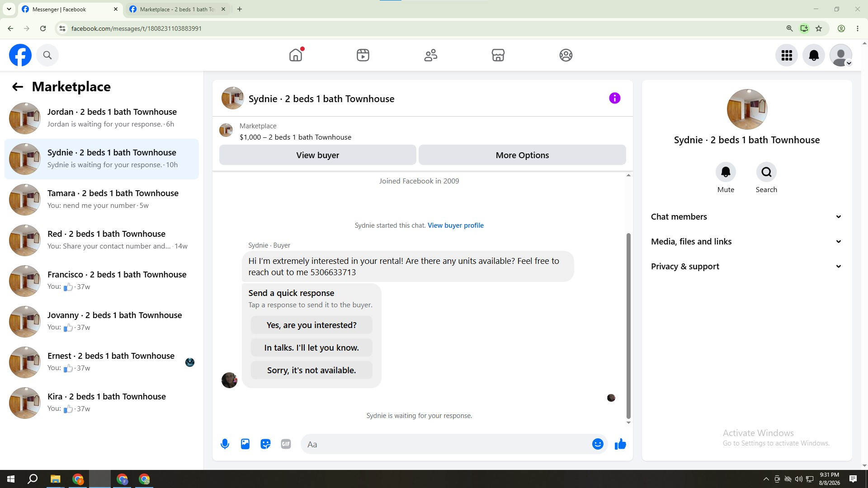Open Windows taskbar search

(x=33, y=479)
